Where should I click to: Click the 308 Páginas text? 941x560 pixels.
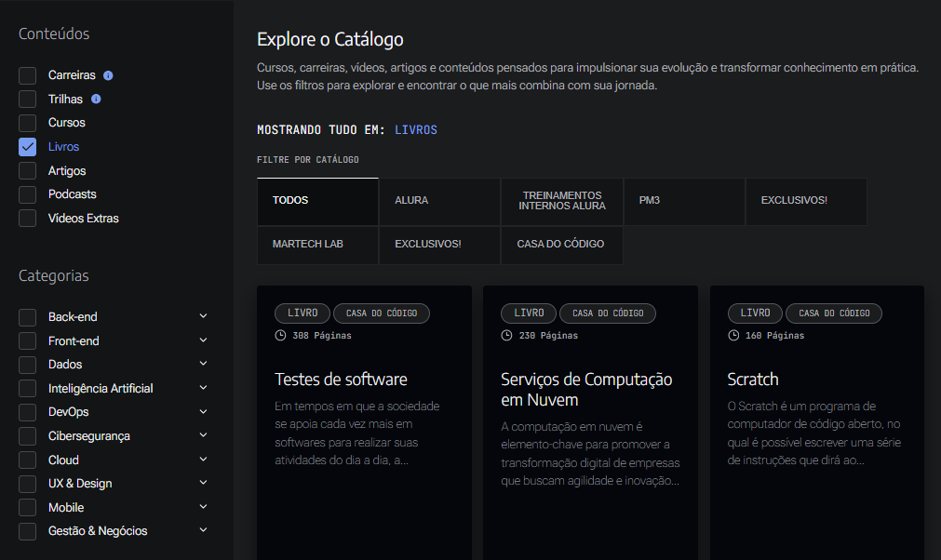pyautogui.click(x=322, y=336)
